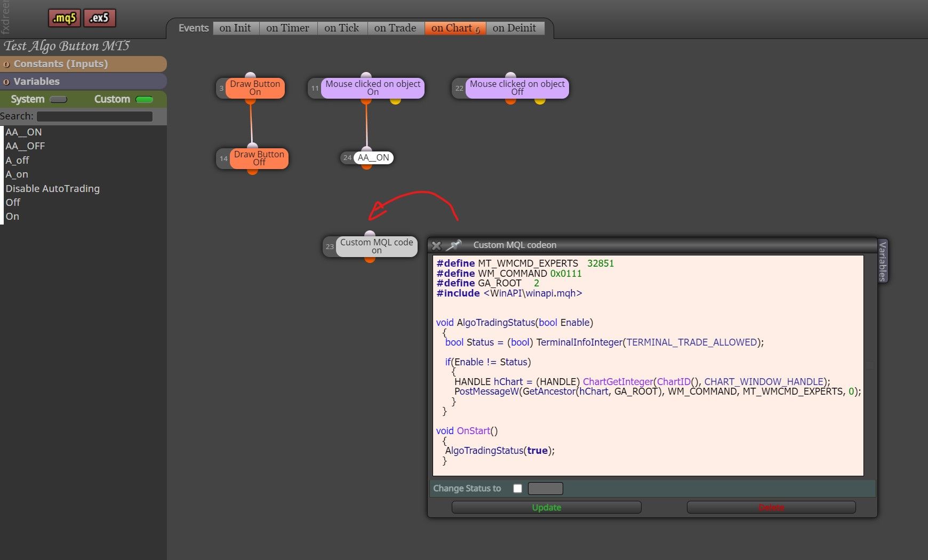
Task: Open the vertical Variables side tab
Action: click(883, 261)
